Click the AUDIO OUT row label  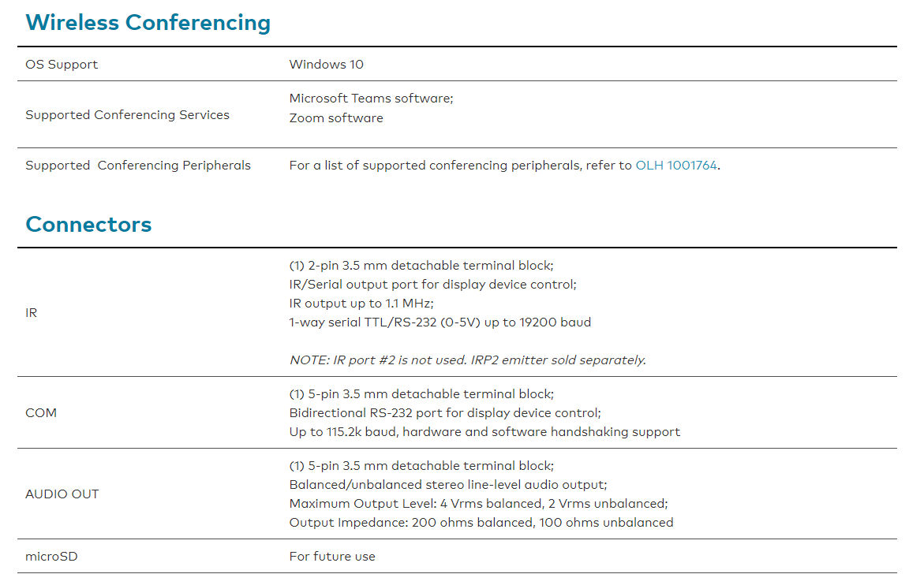(x=62, y=494)
